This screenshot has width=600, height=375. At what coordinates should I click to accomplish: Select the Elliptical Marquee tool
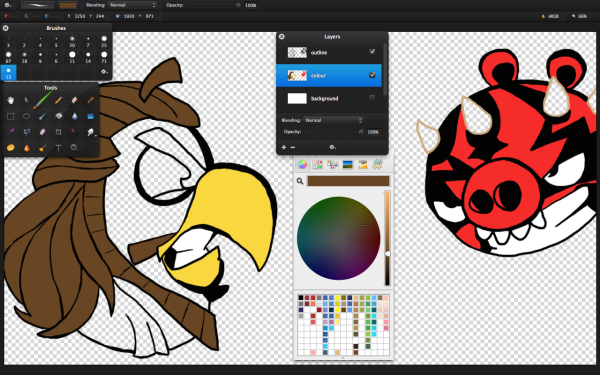click(x=26, y=116)
